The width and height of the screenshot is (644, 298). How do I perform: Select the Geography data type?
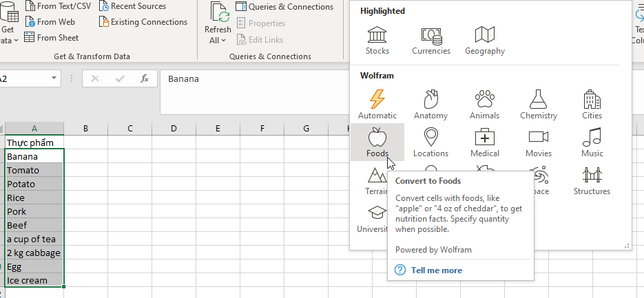coord(485,40)
